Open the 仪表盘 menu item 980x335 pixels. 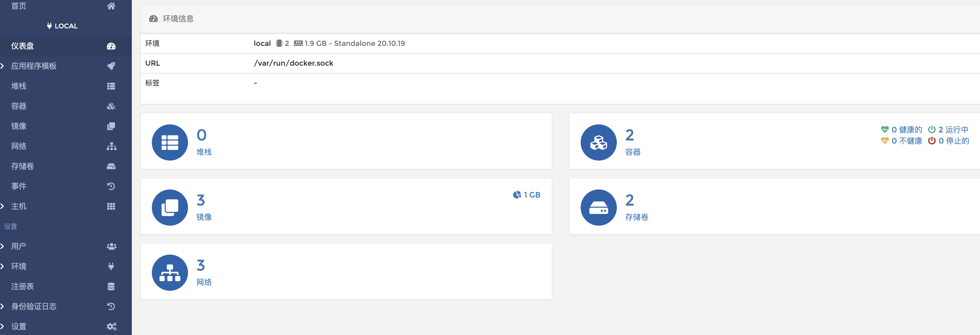23,46
